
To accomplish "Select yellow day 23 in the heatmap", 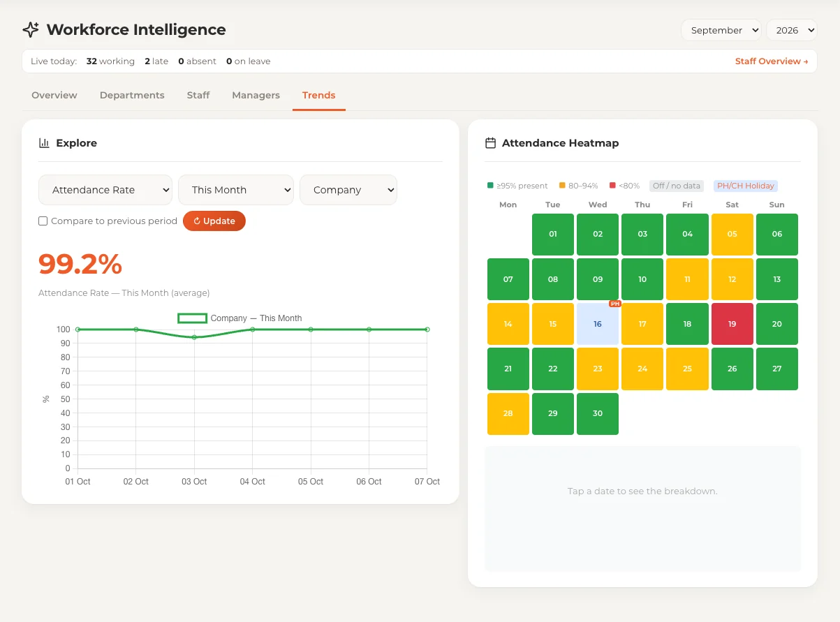I will (x=598, y=369).
